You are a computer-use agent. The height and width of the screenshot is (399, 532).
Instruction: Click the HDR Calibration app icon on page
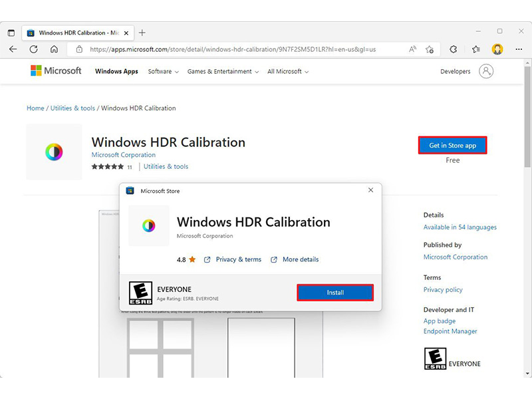(x=55, y=152)
